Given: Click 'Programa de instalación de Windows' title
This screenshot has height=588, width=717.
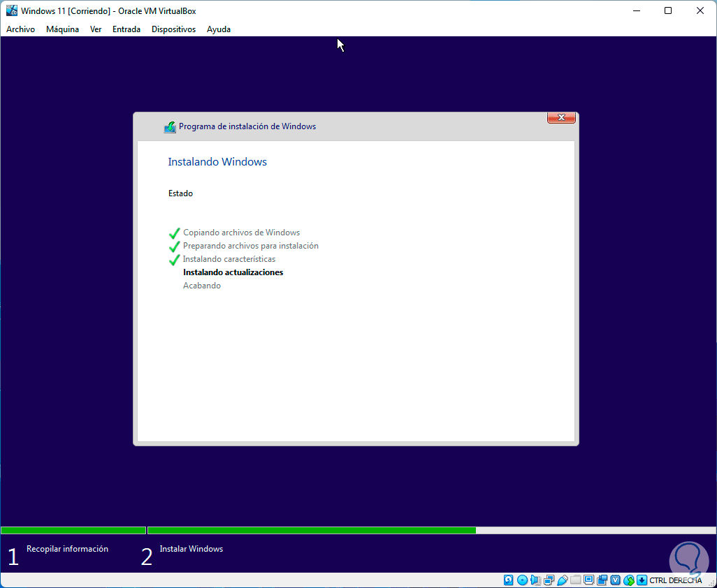Looking at the screenshot, I should coord(247,126).
